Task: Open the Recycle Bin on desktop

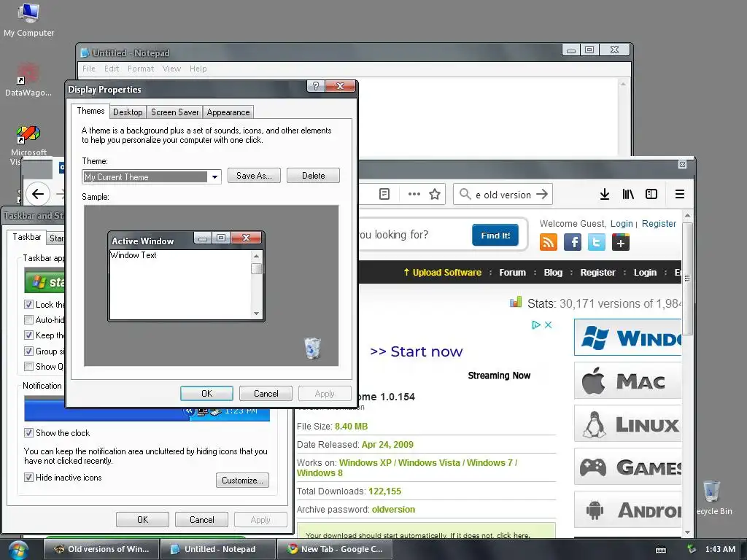Action: [x=713, y=497]
